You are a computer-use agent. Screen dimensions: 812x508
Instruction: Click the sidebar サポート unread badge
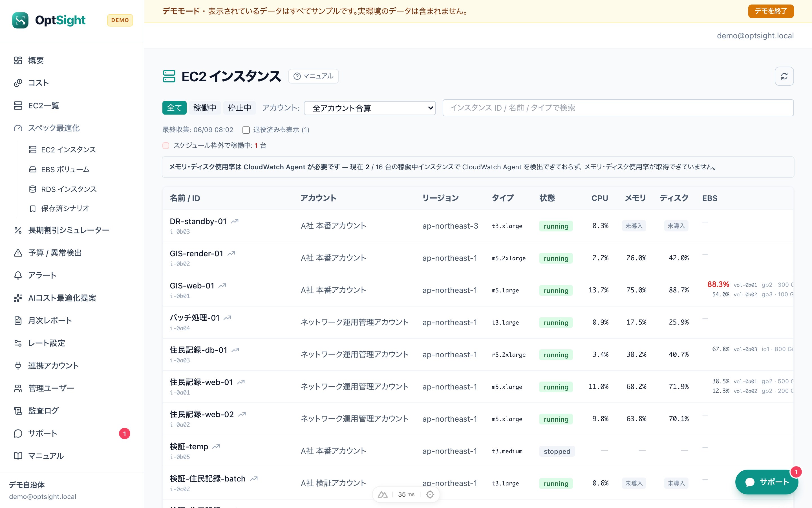[x=125, y=433]
